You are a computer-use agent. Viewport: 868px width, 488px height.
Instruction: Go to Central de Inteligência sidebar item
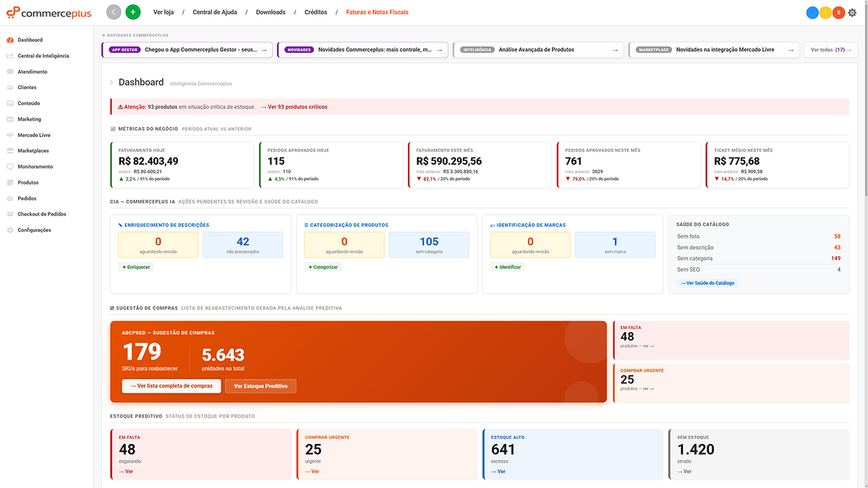(x=43, y=56)
